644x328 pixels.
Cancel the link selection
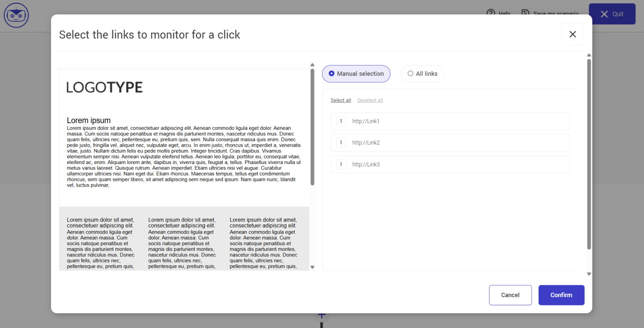[x=510, y=295]
